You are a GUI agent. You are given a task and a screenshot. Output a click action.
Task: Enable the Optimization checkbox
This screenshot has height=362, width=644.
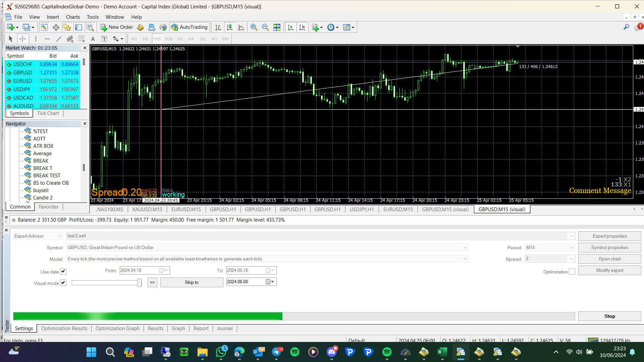[x=572, y=271]
